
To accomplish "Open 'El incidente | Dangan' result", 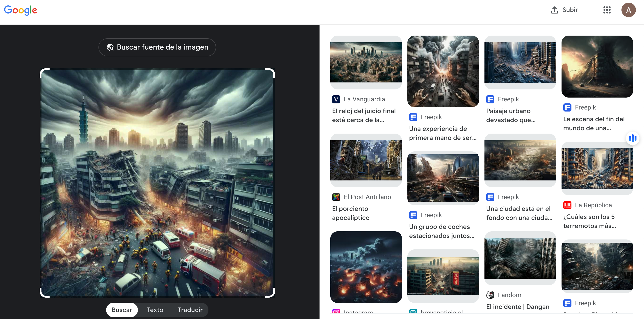I will coord(518,307).
